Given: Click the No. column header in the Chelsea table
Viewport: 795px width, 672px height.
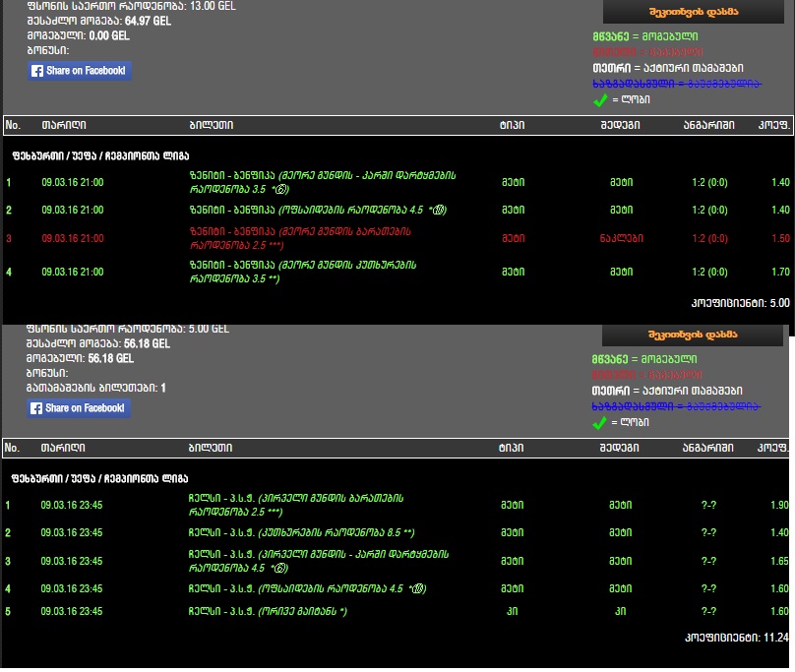Looking at the screenshot, I should pos(12,448).
